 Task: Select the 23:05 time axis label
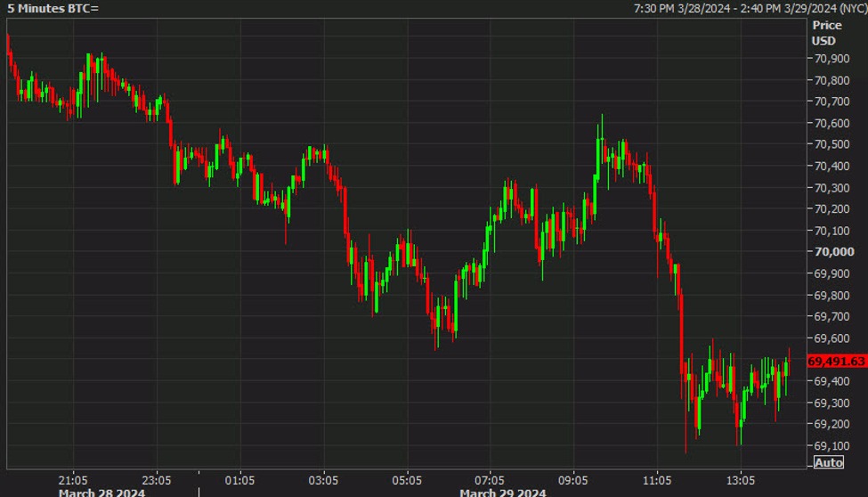[x=157, y=479]
